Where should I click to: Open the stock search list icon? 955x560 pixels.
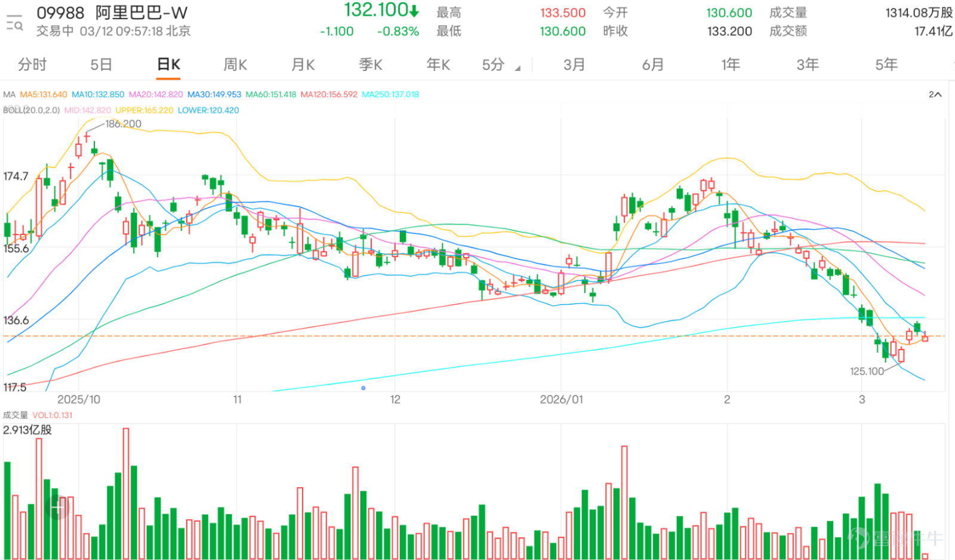point(14,23)
